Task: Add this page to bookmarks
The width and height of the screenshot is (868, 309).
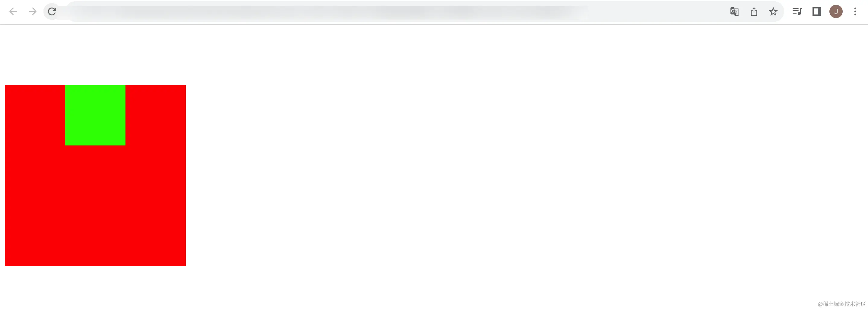Action: [x=773, y=12]
